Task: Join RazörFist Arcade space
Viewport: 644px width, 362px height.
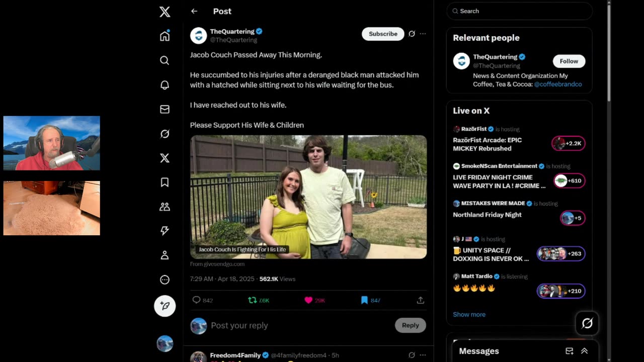Action: tap(487, 144)
